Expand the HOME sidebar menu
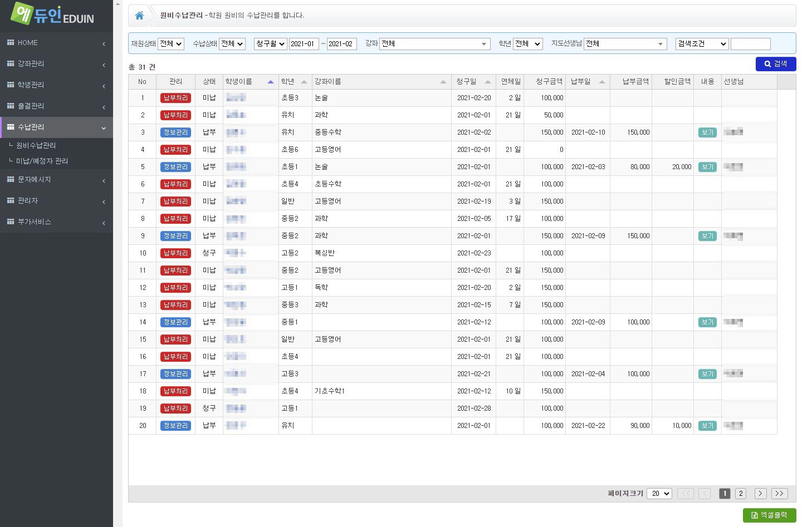This screenshot has width=812, height=527. (x=104, y=43)
